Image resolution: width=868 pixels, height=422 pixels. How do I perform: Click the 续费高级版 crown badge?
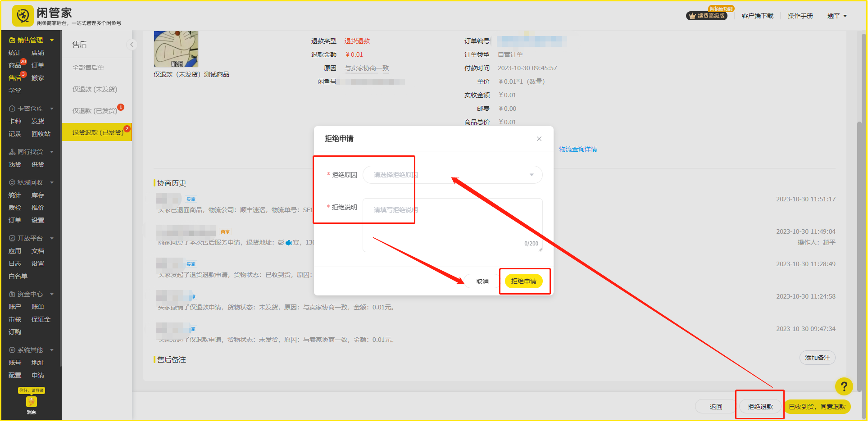pos(706,16)
